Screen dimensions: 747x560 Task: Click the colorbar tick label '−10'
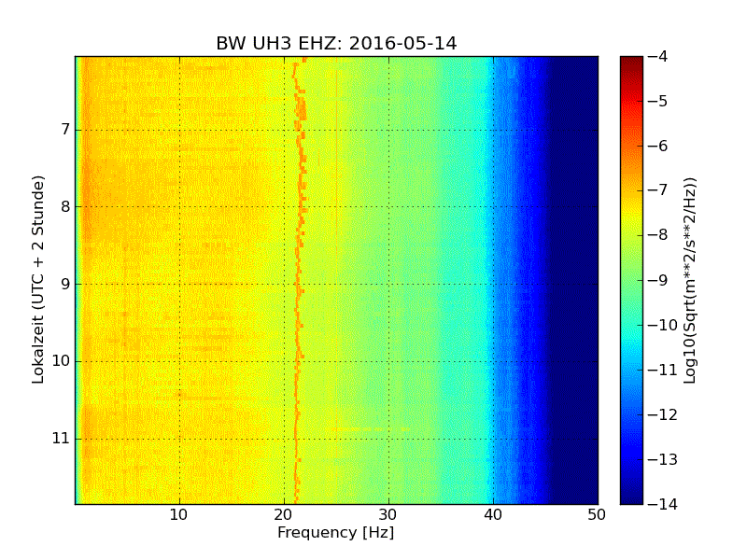click(x=663, y=325)
